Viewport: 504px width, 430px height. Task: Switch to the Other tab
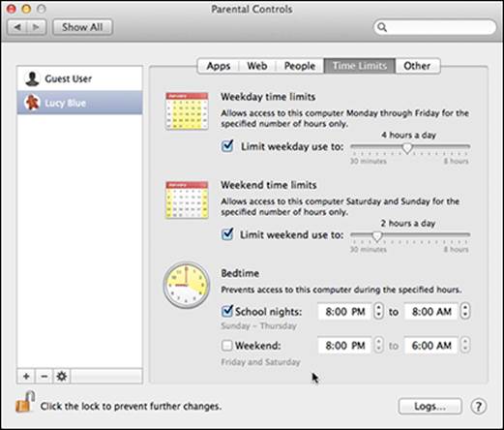point(417,66)
